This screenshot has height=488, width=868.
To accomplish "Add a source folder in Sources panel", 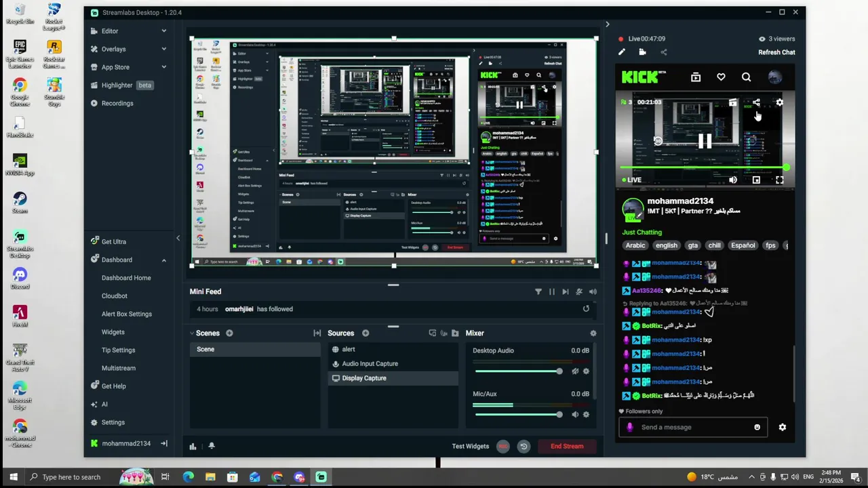I will click(x=455, y=333).
